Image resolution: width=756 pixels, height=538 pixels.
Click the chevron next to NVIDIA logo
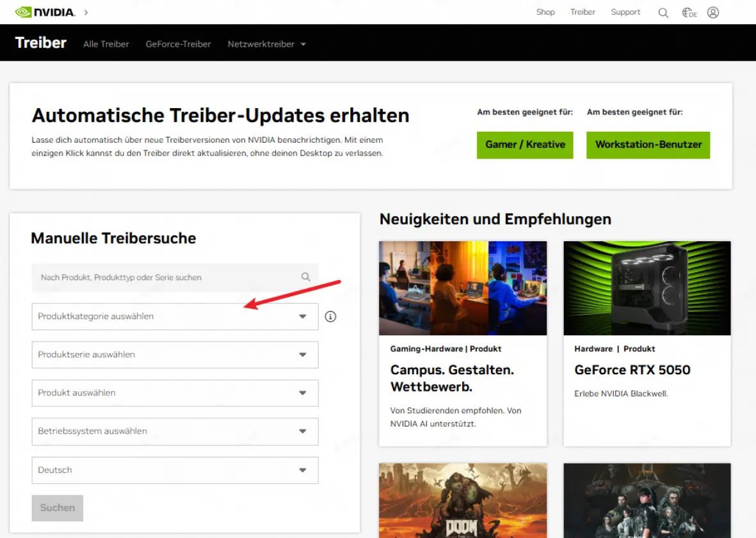pyautogui.click(x=86, y=12)
